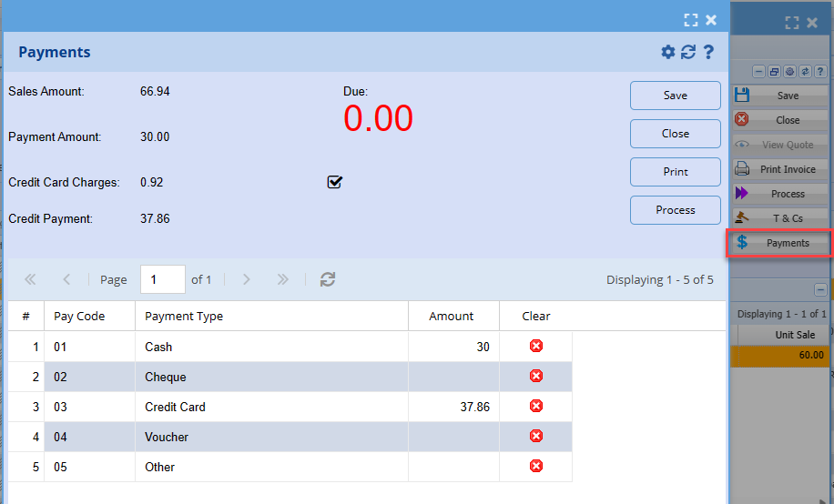The height and width of the screenshot is (504, 834).
Task: Open the Payments dialog settings gear
Action: point(667,53)
